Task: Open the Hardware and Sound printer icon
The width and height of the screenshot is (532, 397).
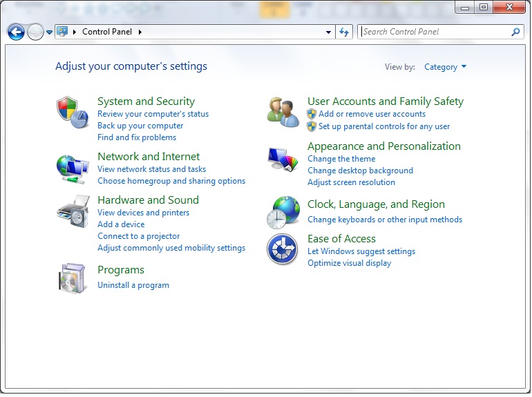Action: click(73, 211)
